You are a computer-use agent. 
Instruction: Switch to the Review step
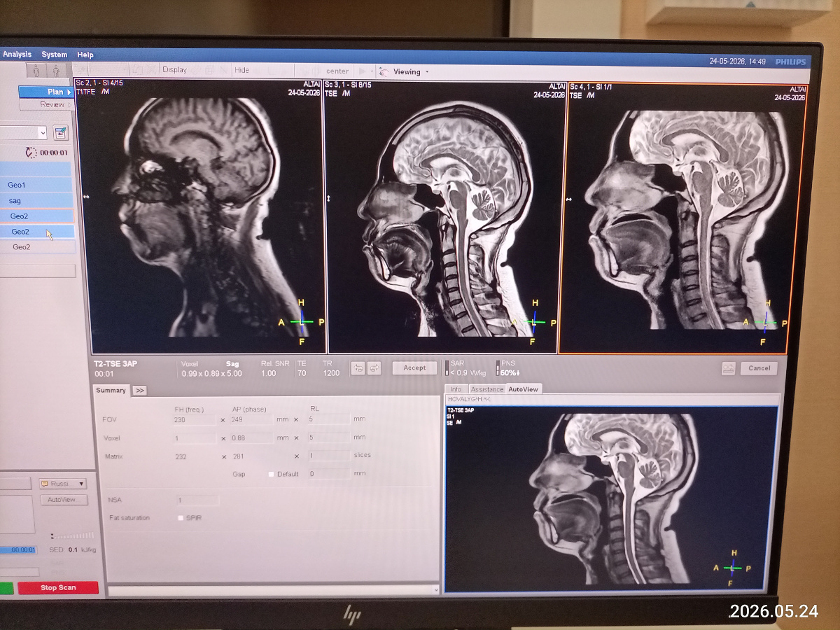pyautogui.click(x=45, y=104)
